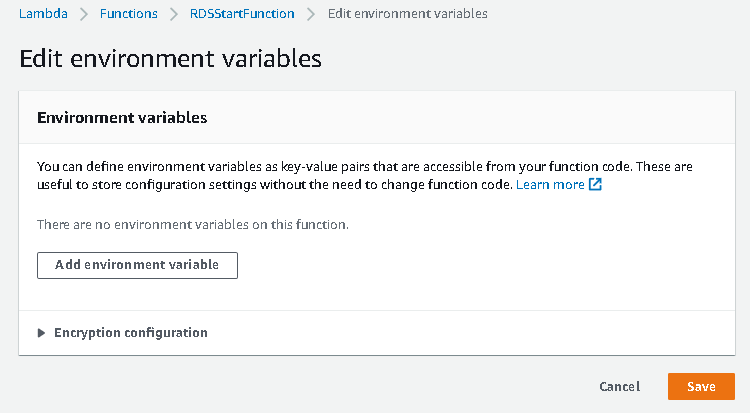Open the Learn more link
Screen dimensions: 750x413
tap(550, 185)
